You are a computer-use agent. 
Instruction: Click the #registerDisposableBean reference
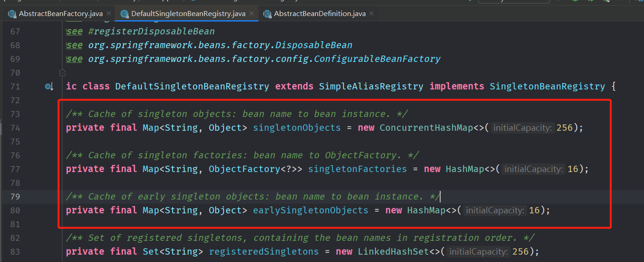151,31
